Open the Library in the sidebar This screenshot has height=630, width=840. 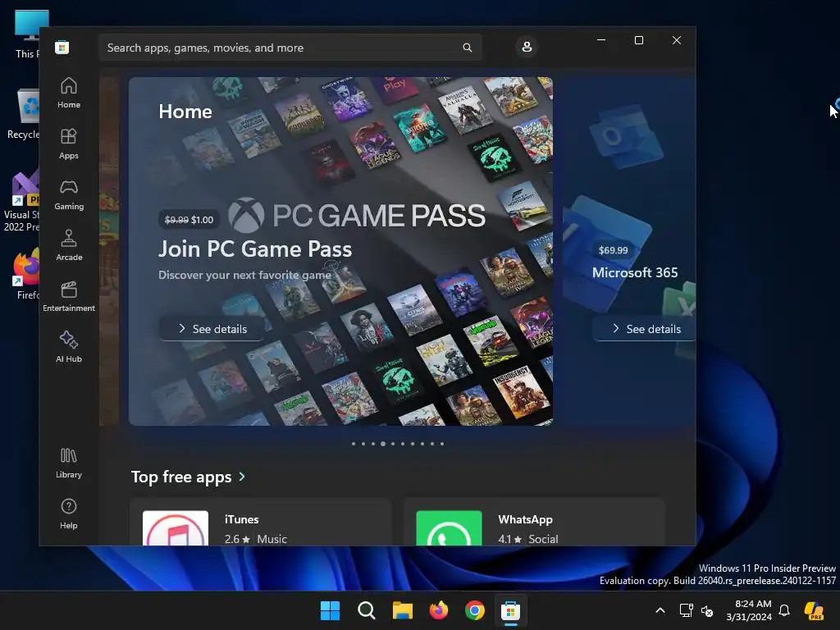pyautogui.click(x=69, y=463)
